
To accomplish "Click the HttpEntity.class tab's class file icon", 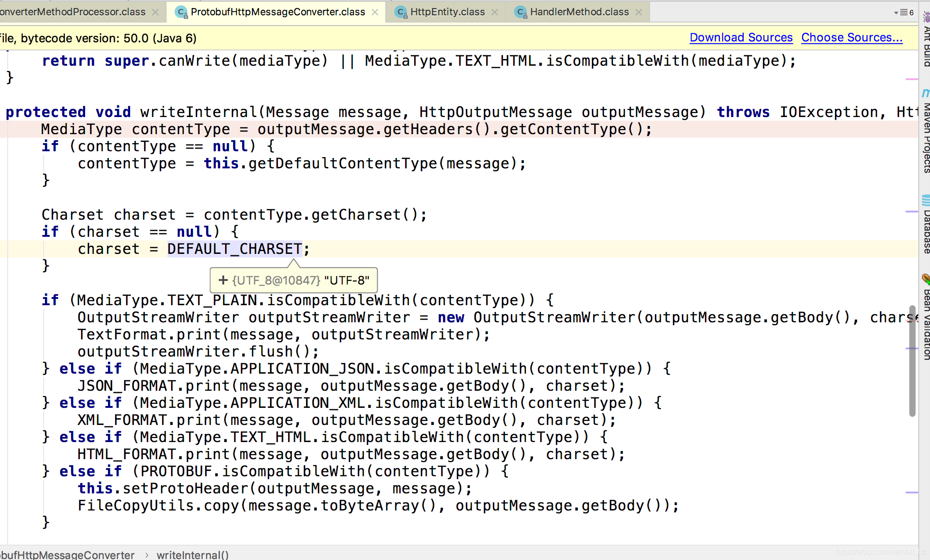I will tap(401, 12).
